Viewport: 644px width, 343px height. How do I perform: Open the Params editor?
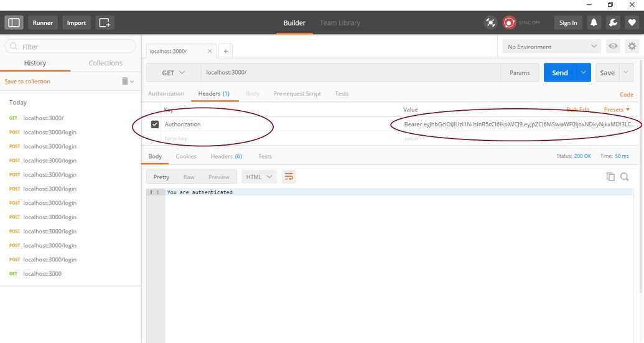coord(520,73)
